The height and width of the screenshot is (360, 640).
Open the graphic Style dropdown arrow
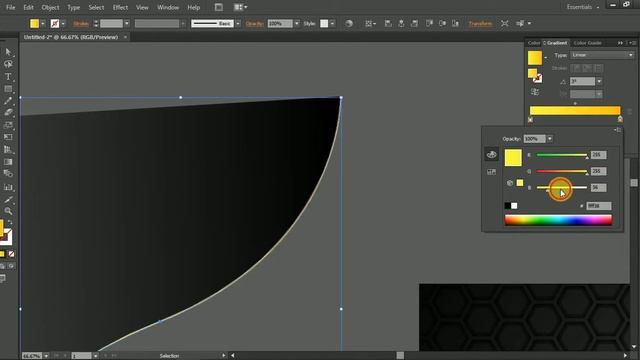[333, 24]
